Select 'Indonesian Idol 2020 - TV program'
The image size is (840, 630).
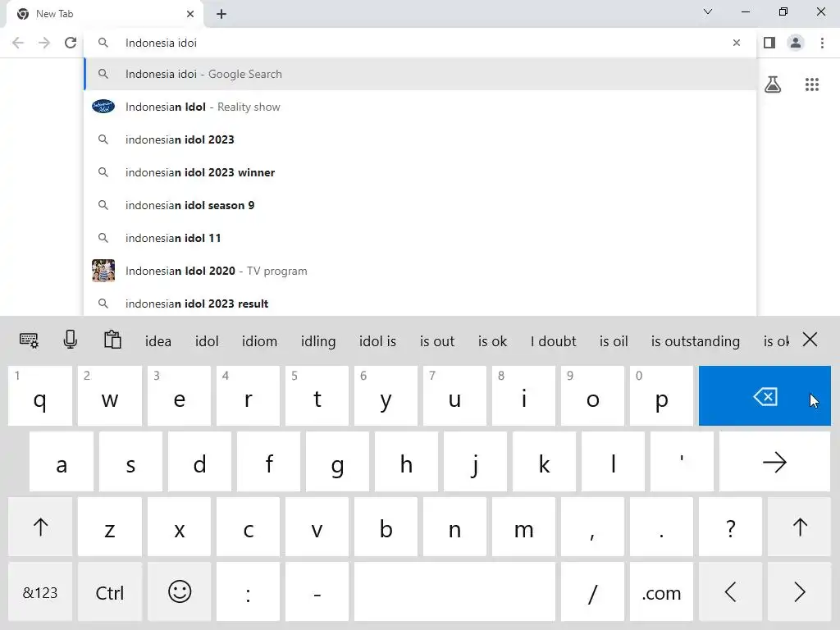pos(421,271)
